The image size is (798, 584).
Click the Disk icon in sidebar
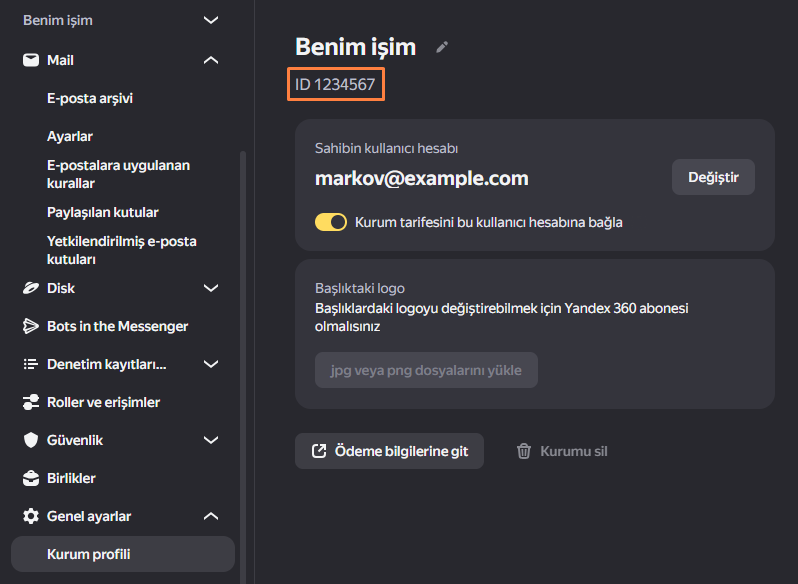[31, 288]
